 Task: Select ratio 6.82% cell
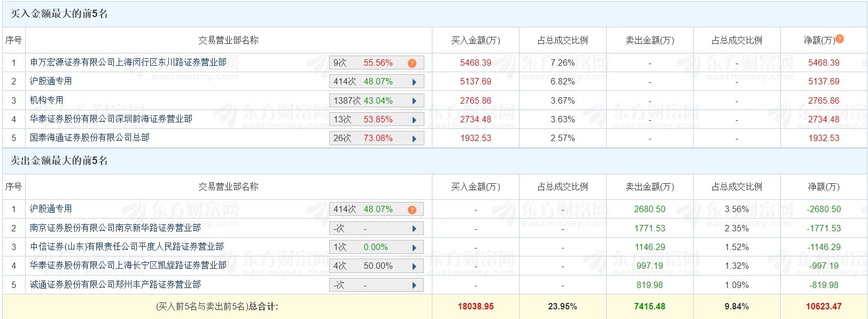pos(563,82)
